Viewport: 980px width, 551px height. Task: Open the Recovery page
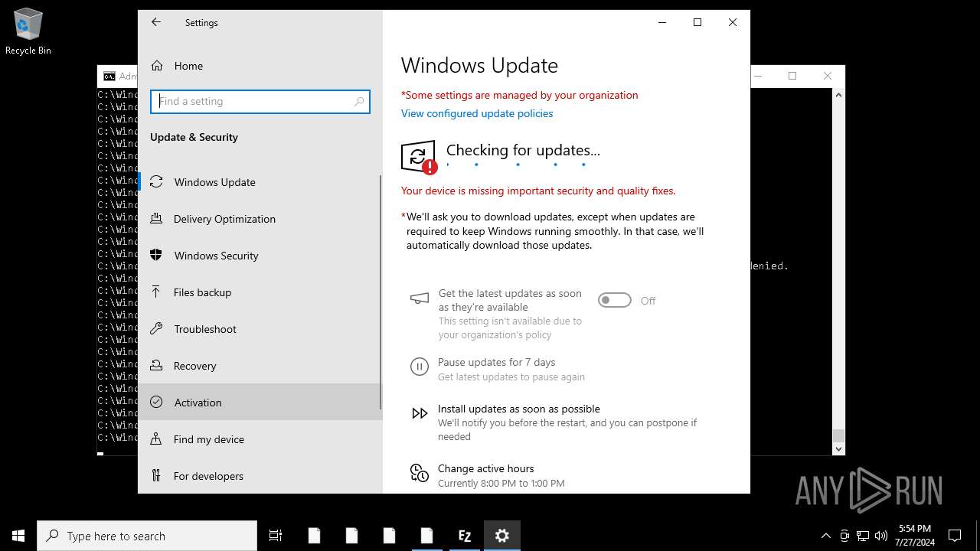pos(260,366)
